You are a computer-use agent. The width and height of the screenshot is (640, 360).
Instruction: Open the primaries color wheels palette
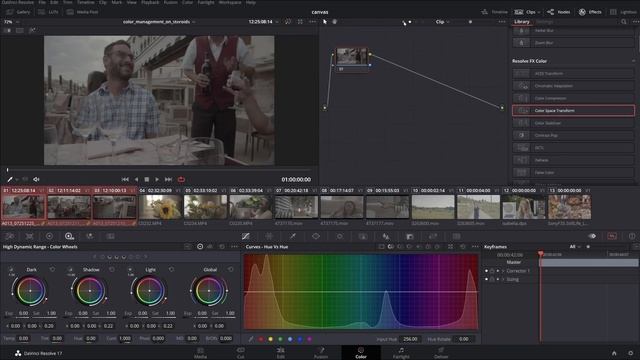tap(49, 236)
